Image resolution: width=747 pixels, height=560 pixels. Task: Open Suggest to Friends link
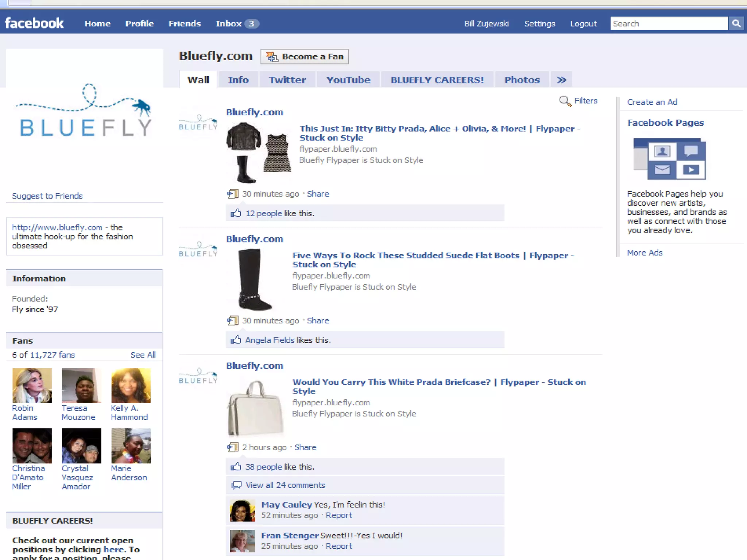tap(47, 196)
